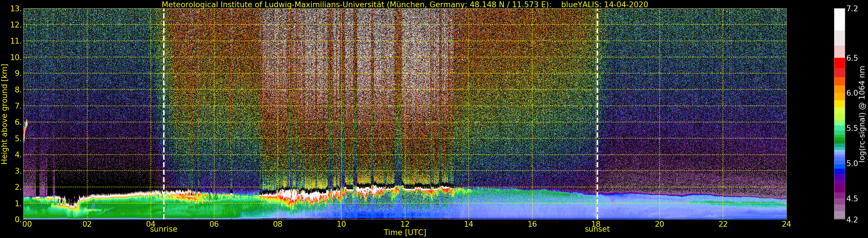Click the Height above ground [km] axis label
This screenshot has width=868, height=238.
(4, 114)
